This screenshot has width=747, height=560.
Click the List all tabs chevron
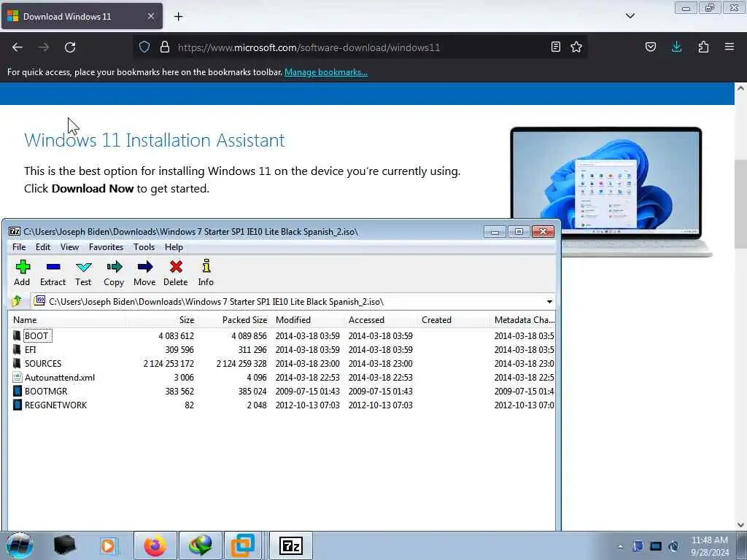pyautogui.click(x=630, y=16)
